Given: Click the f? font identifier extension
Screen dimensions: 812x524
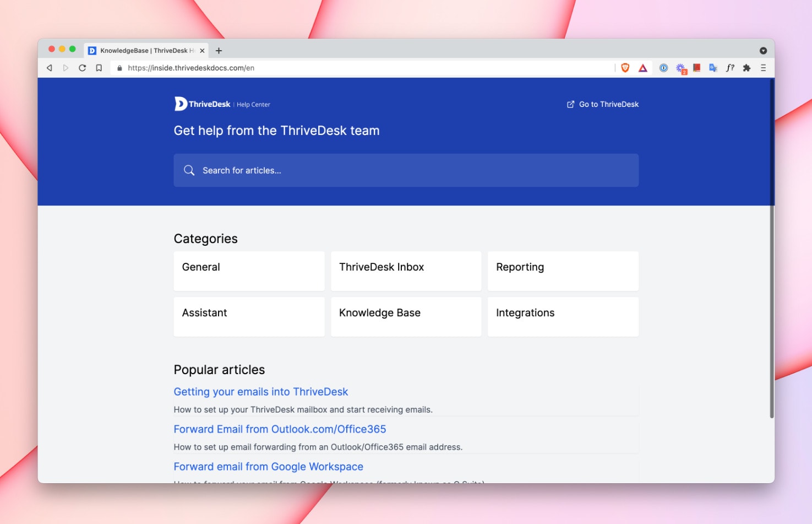Looking at the screenshot, I should pyautogui.click(x=730, y=68).
